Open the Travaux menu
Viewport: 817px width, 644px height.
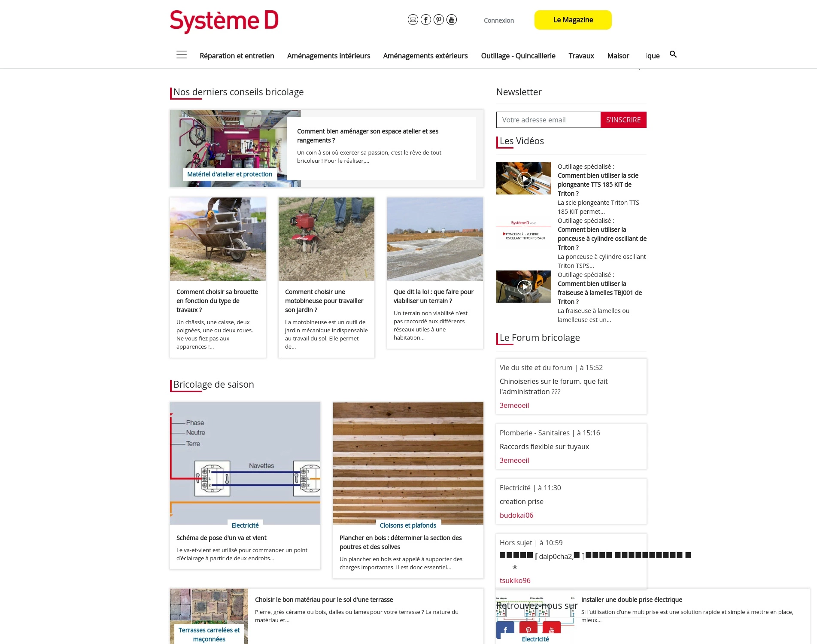pyautogui.click(x=581, y=56)
